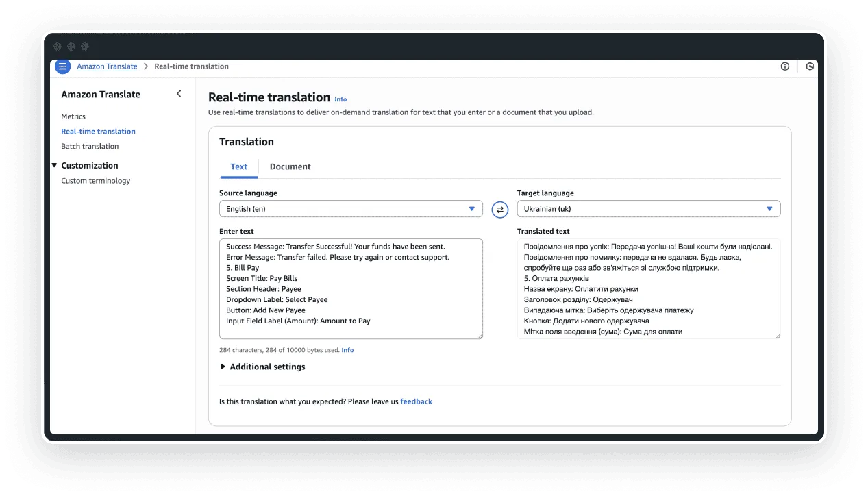Select the Text tab
The width and height of the screenshot is (868, 496).
238,166
